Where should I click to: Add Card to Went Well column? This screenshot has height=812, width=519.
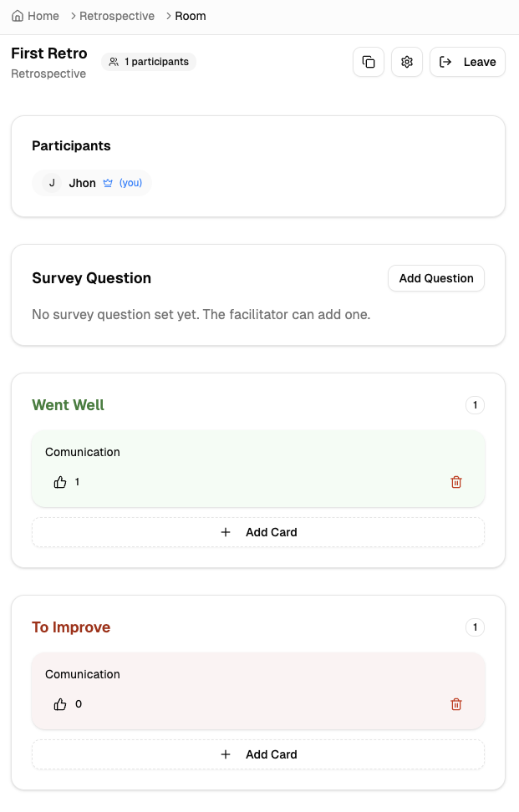[x=258, y=532]
